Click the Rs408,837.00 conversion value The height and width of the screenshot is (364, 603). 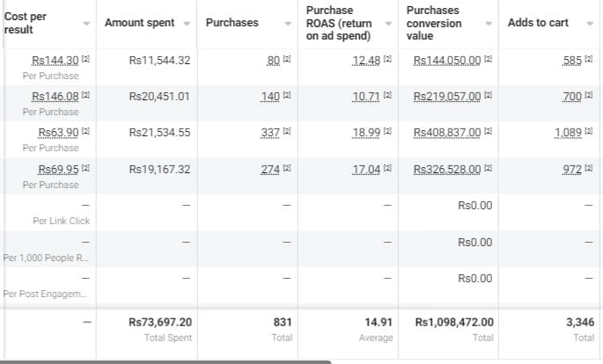click(447, 132)
